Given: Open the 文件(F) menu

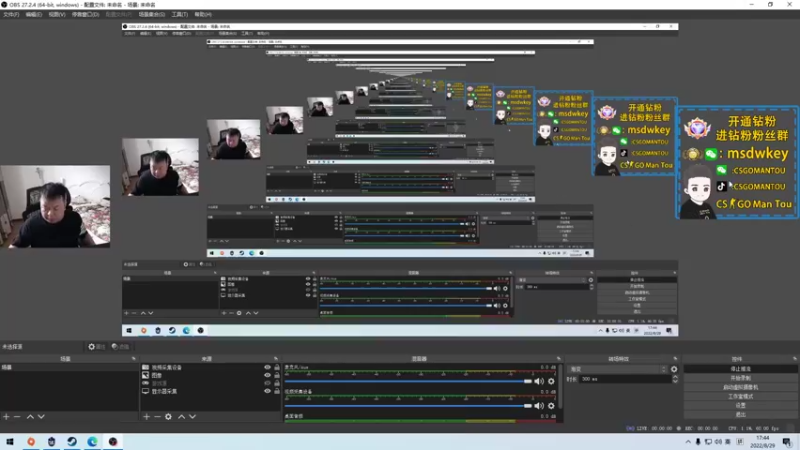Looking at the screenshot, I should pos(11,14).
